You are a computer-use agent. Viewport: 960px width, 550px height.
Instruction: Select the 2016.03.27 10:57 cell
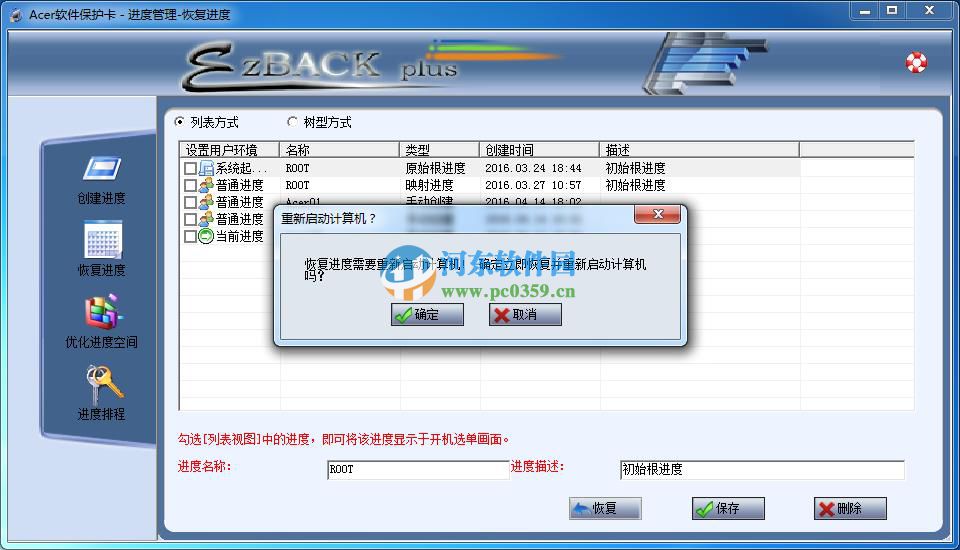(533, 185)
